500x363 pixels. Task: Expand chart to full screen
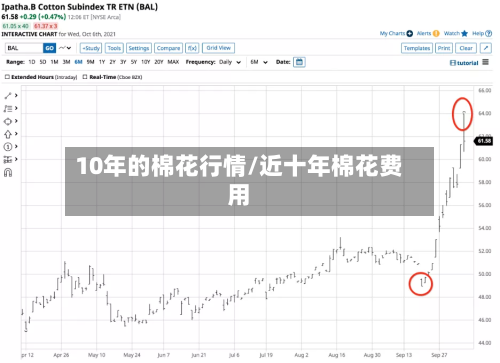[x=486, y=48]
